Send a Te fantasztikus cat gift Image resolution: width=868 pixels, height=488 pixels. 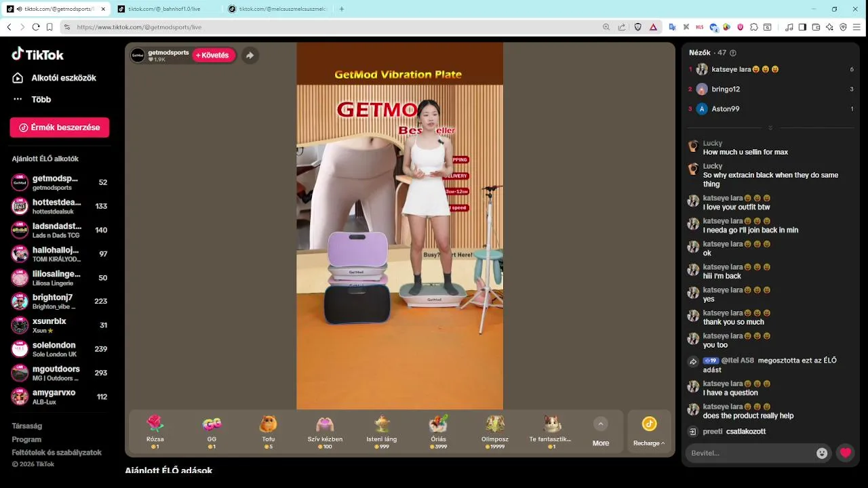551,432
